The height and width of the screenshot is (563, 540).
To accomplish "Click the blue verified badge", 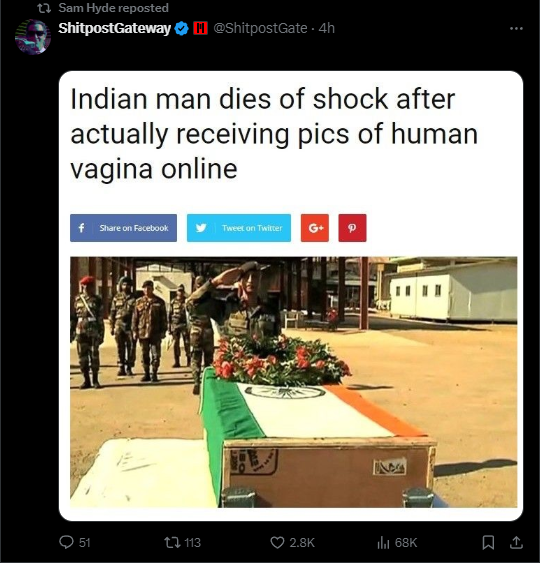I will [x=181, y=28].
